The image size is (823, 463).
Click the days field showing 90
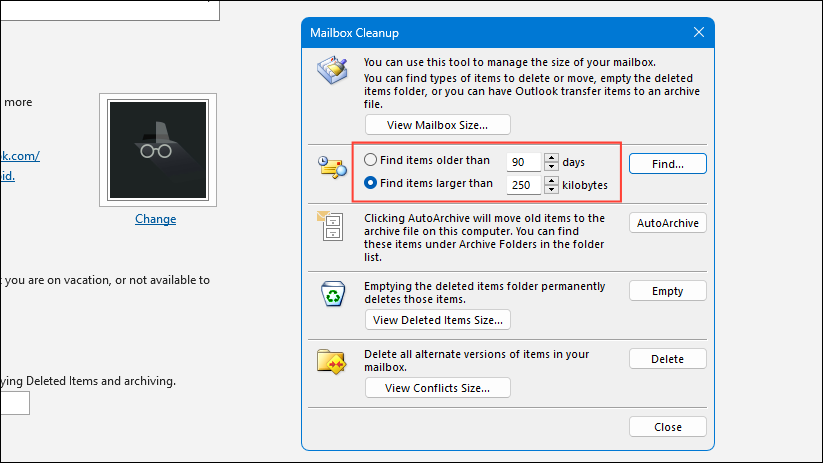tap(524, 162)
